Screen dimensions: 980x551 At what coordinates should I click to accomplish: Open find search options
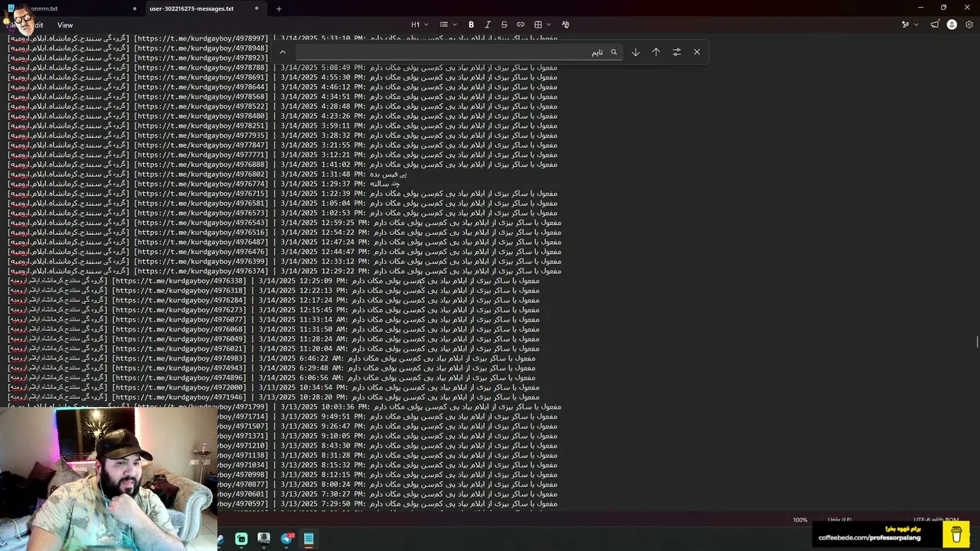tap(677, 52)
